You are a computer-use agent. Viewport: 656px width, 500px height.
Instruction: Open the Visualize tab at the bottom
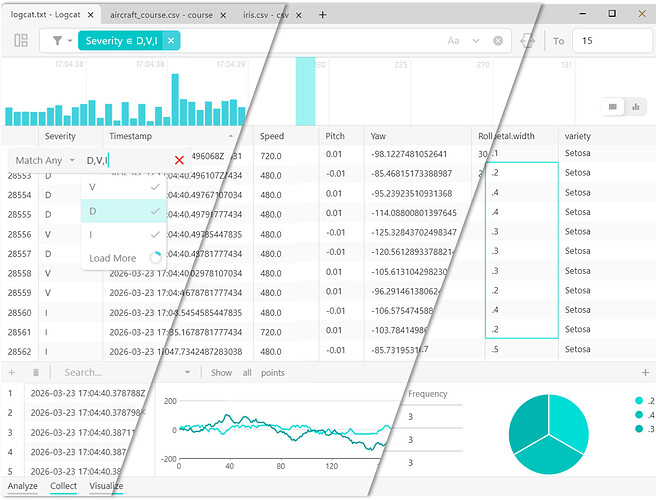pyautogui.click(x=107, y=487)
